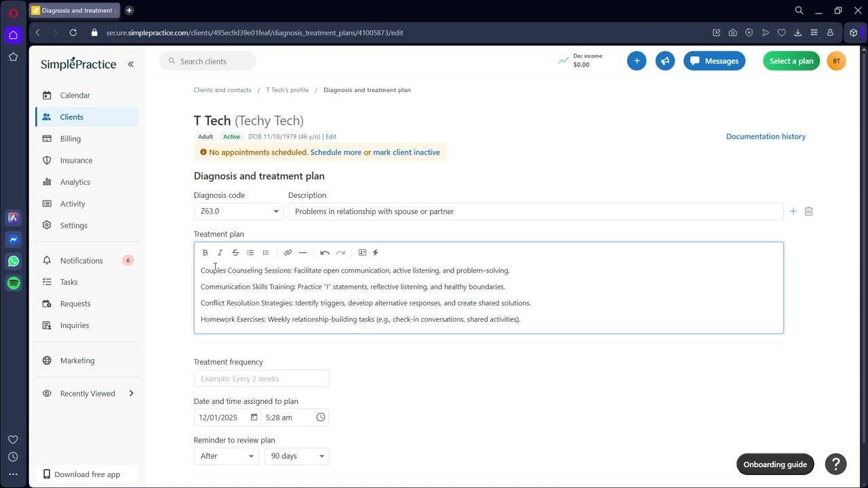Collapse the SimplePractice sidebar
868x488 pixels.
[x=131, y=64]
